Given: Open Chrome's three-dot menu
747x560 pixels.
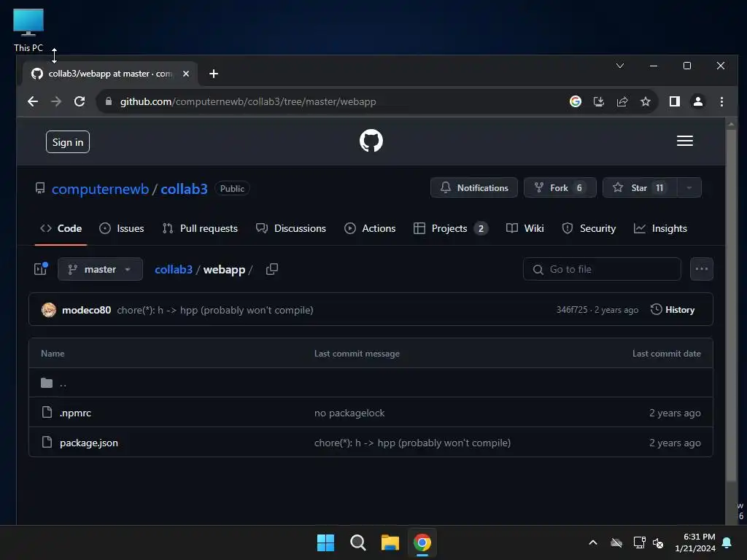Looking at the screenshot, I should [x=721, y=101].
